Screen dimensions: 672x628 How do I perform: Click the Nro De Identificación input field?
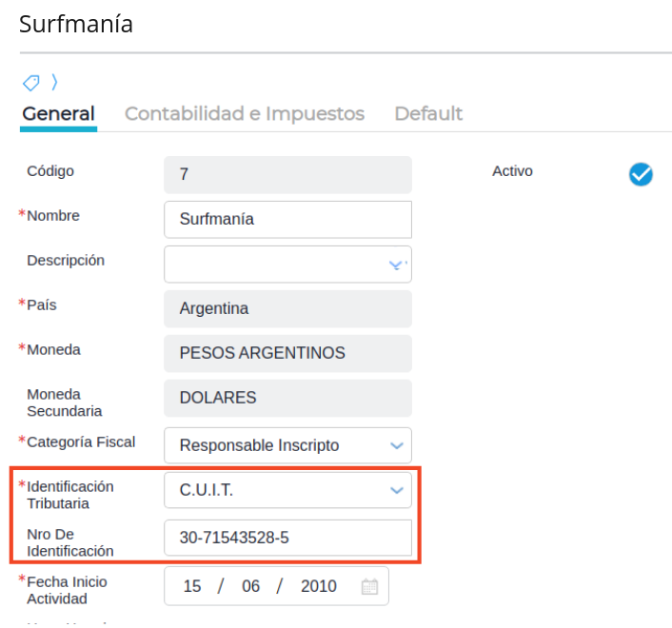(287, 539)
